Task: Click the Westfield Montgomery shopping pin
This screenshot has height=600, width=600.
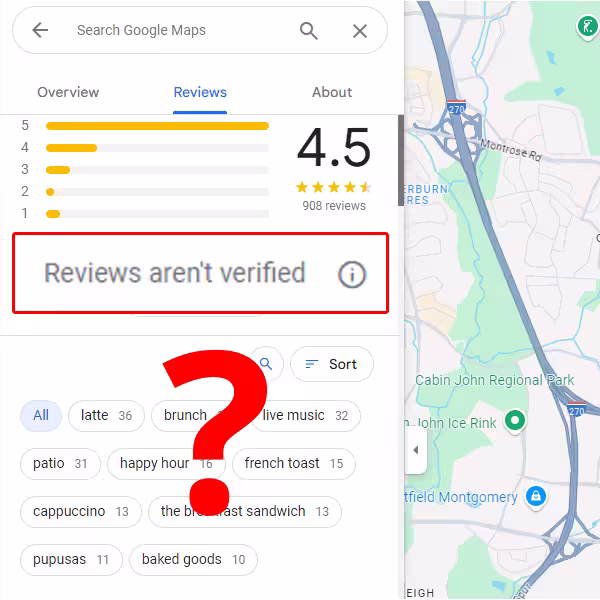Action: (x=536, y=497)
